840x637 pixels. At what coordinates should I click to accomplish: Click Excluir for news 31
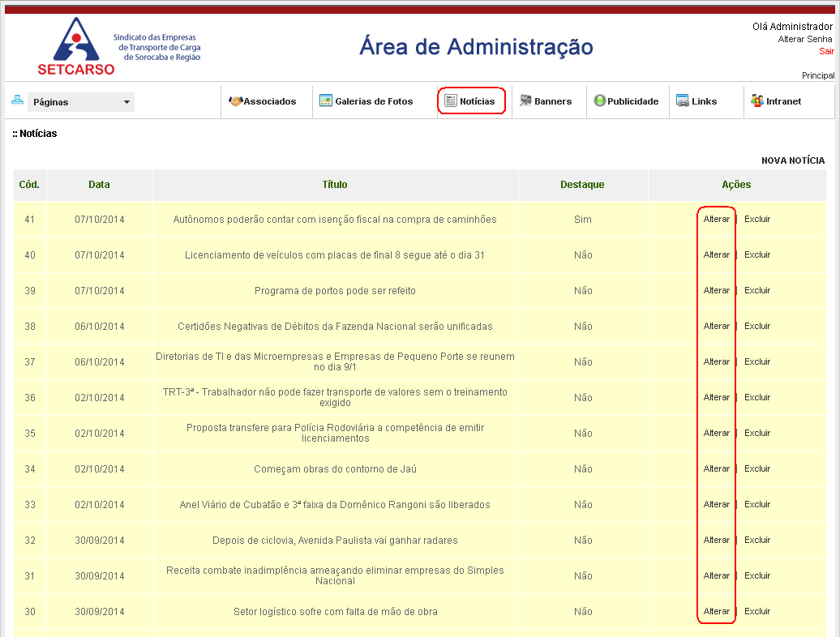(x=757, y=575)
